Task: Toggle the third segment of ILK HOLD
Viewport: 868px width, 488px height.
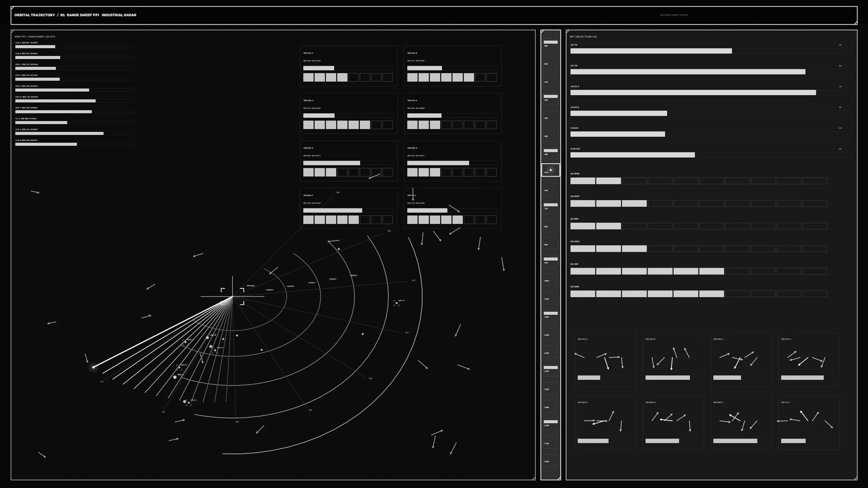Action: coord(634,249)
